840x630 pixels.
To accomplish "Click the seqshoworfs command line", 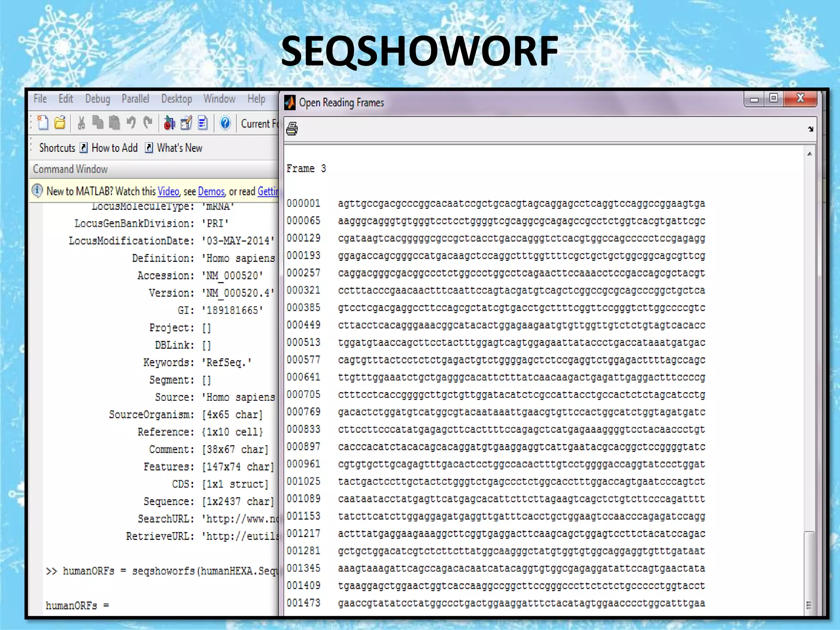I will point(162,571).
